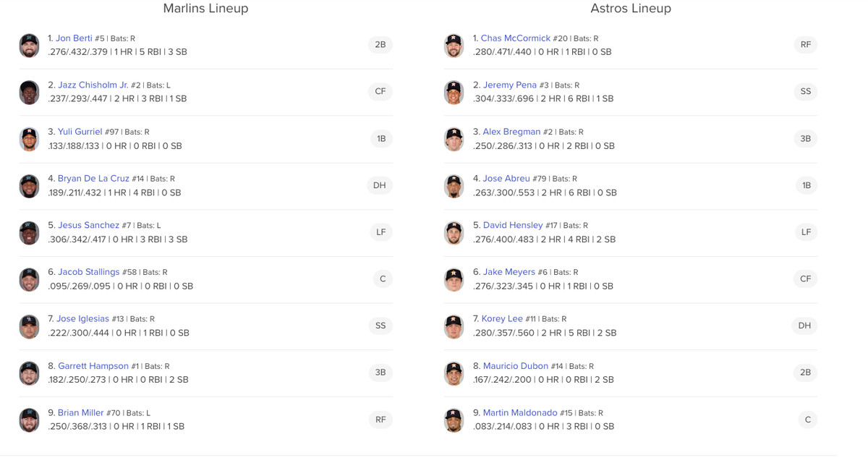
Task: Open Yuli Gurriel's player page link
Action: coord(80,132)
